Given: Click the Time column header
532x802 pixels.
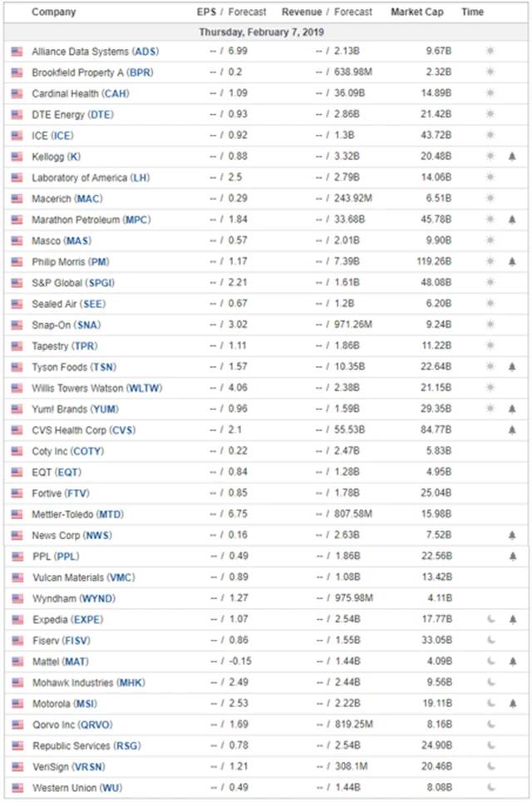Looking at the screenshot, I should [x=472, y=12].
